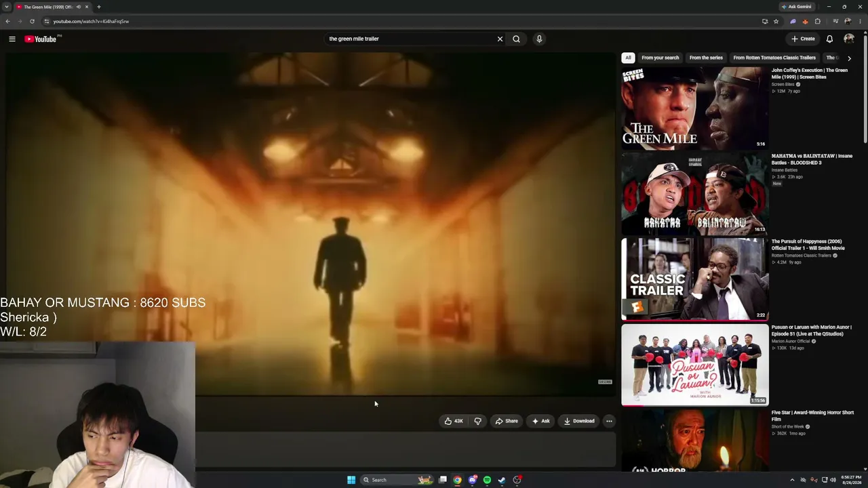868x488 pixels.
Task: Click the browser address bar URL
Action: point(91,21)
